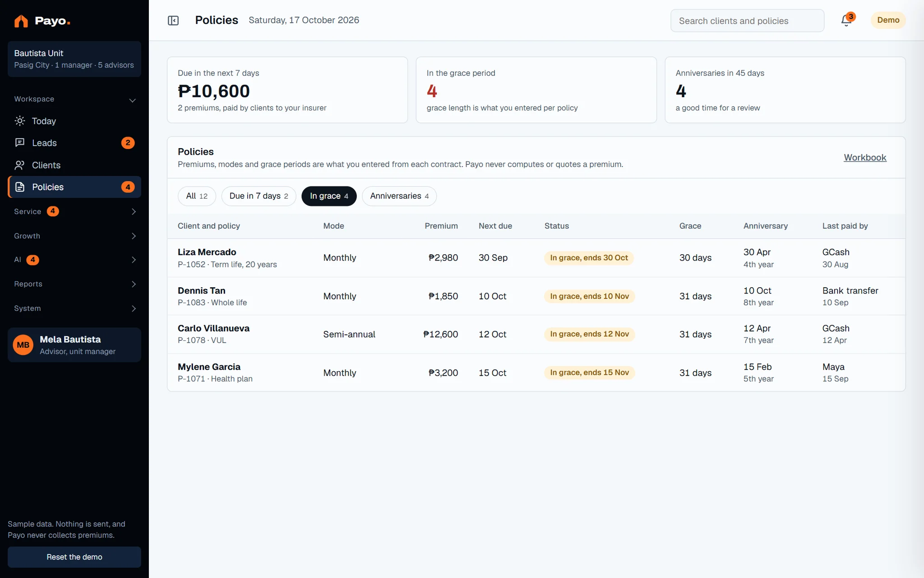The height and width of the screenshot is (578, 924).
Task: Expand the AI section
Action: [x=74, y=260]
